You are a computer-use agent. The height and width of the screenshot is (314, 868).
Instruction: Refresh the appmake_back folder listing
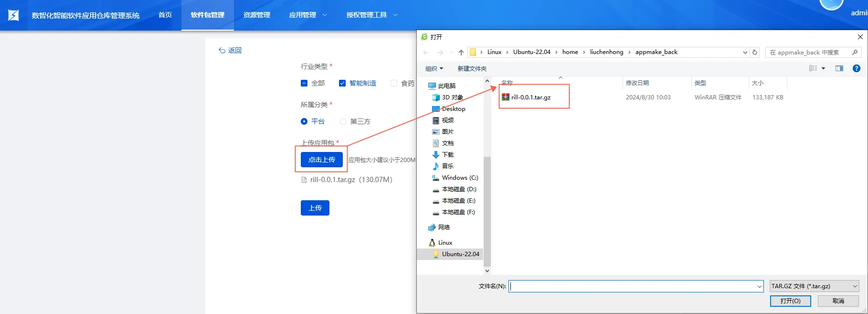point(755,52)
